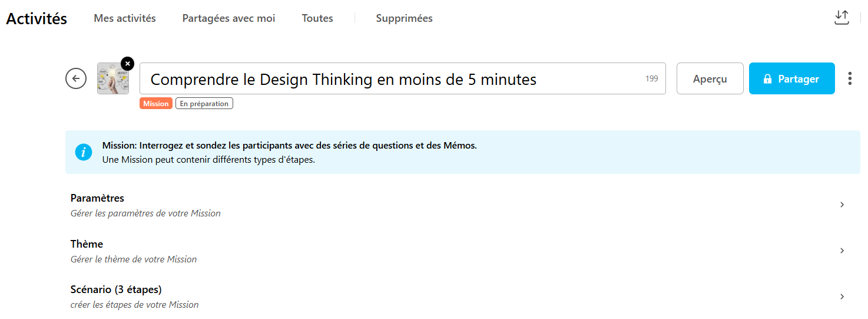Click the activity thumbnail image
The height and width of the screenshot is (319, 868).
(112, 80)
